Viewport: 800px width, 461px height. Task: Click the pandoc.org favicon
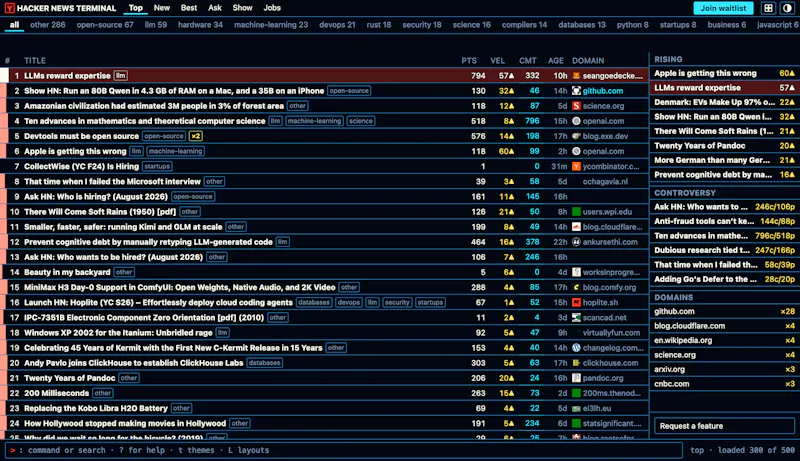pos(576,378)
